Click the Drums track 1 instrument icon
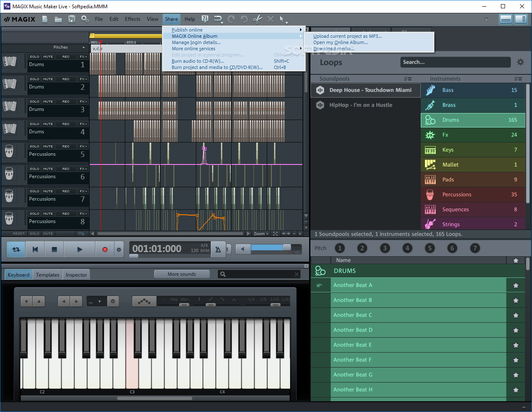Image resolution: width=532 pixels, height=412 pixels. coord(10,61)
